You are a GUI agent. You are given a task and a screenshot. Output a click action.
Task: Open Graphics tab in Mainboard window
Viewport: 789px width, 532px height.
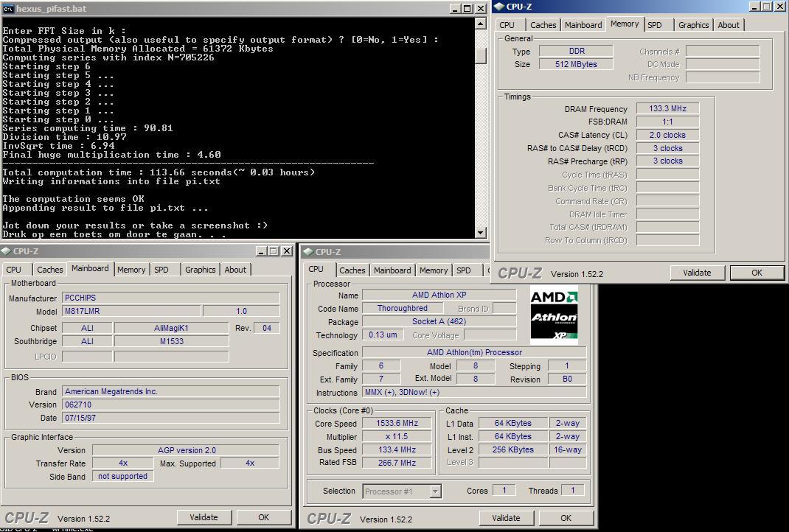(x=201, y=270)
